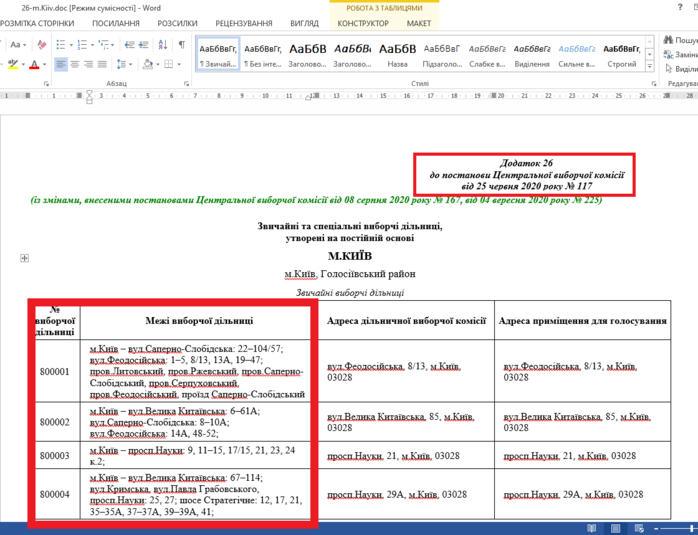Increase the paragraph indent
698x535 pixels.
coord(143,46)
